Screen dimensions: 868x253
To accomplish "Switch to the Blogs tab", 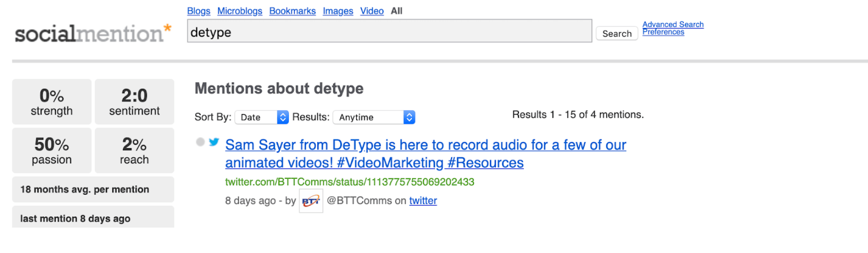I will coord(199,11).
